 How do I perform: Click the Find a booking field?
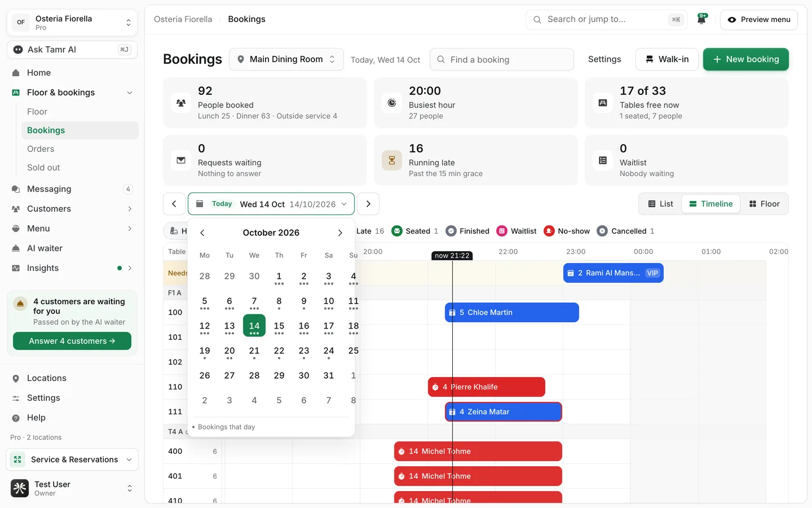point(502,59)
